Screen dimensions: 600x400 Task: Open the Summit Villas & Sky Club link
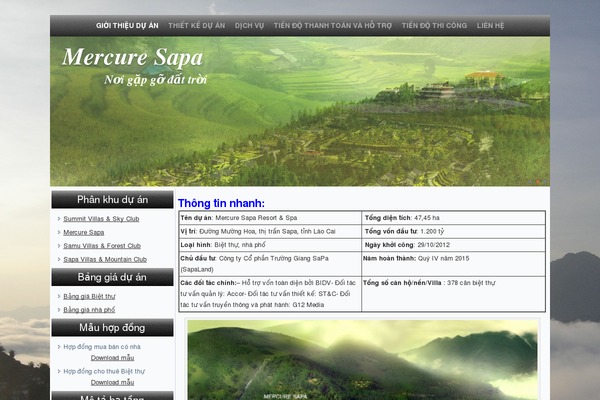point(101,219)
